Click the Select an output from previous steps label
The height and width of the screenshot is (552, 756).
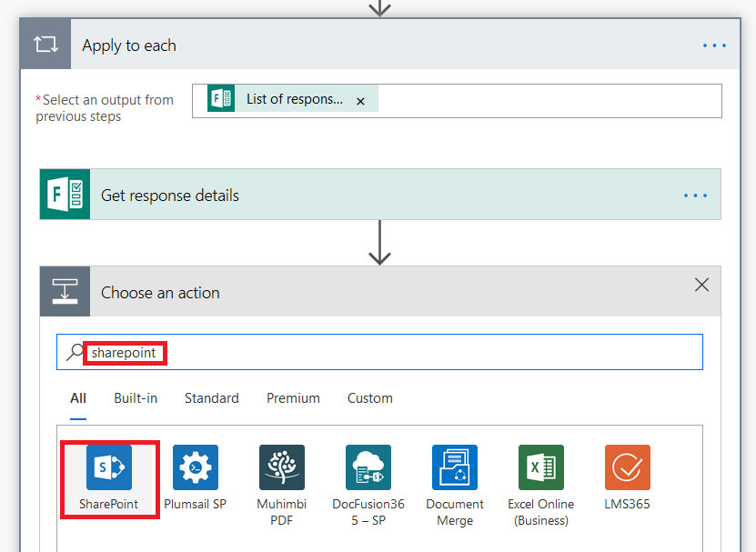(x=105, y=108)
